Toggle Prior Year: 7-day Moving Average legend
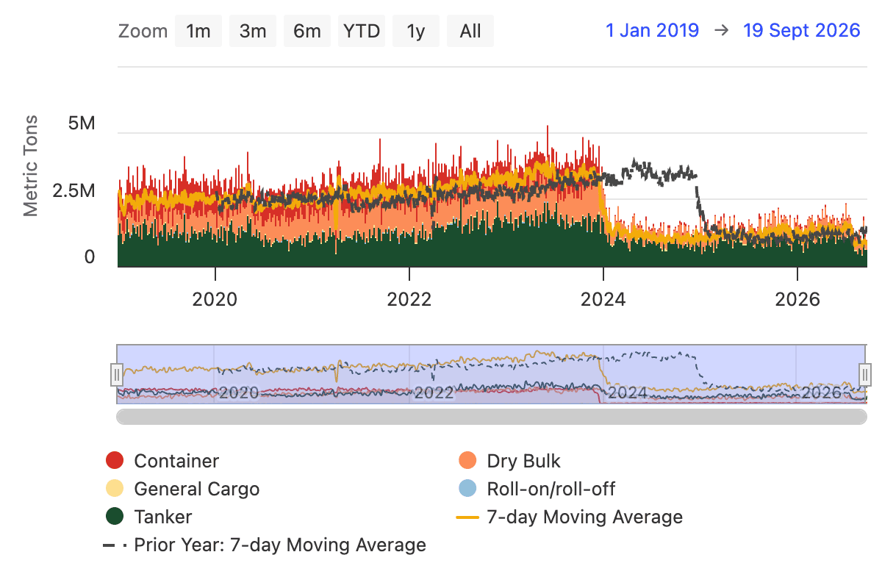Viewport: 882px width, 588px height. click(x=265, y=545)
